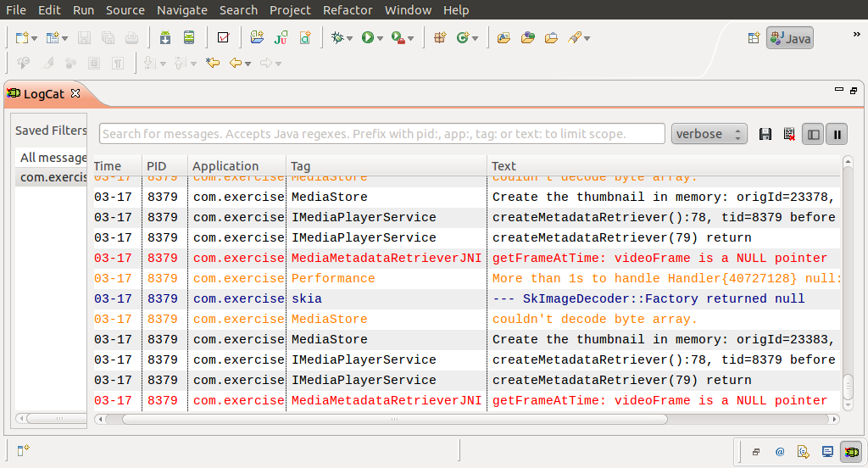Navigate Back with yellow arrow
The height and width of the screenshot is (468, 868).
236,63
